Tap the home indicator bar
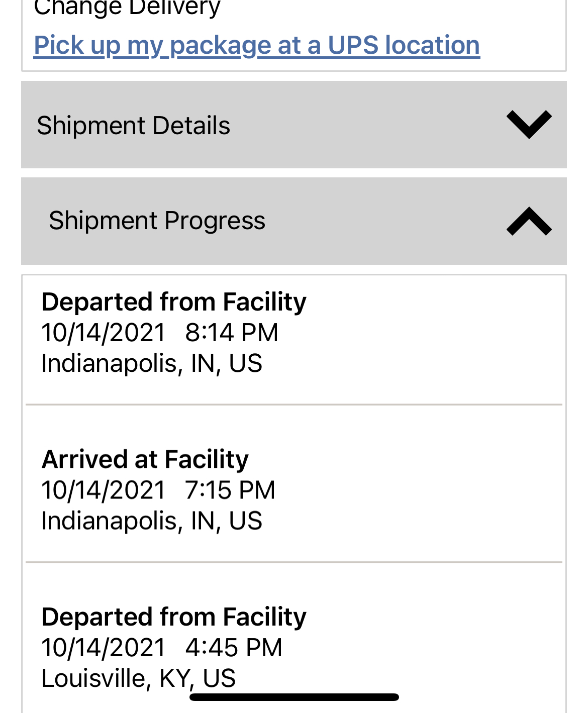This screenshot has height=713, width=588. [x=294, y=697]
